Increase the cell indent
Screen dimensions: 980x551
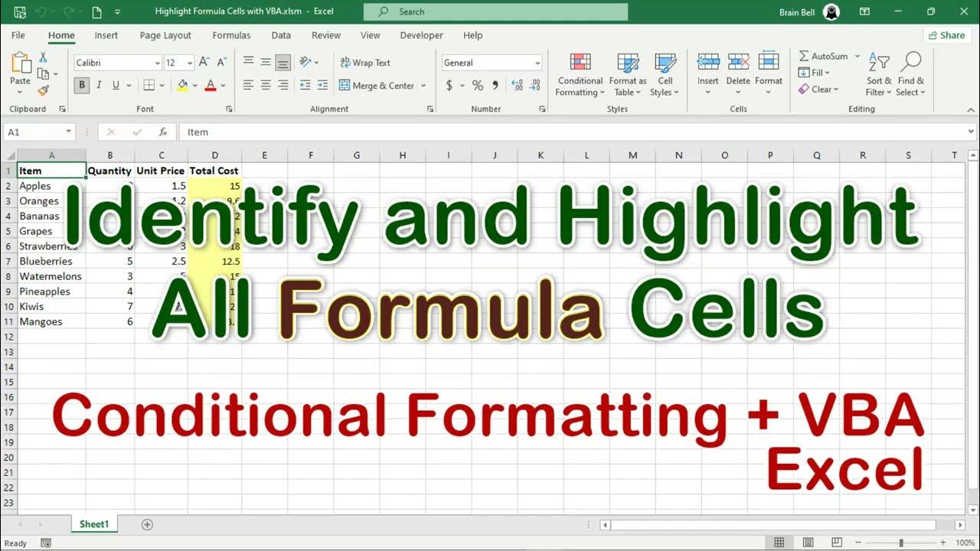click(x=322, y=86)
